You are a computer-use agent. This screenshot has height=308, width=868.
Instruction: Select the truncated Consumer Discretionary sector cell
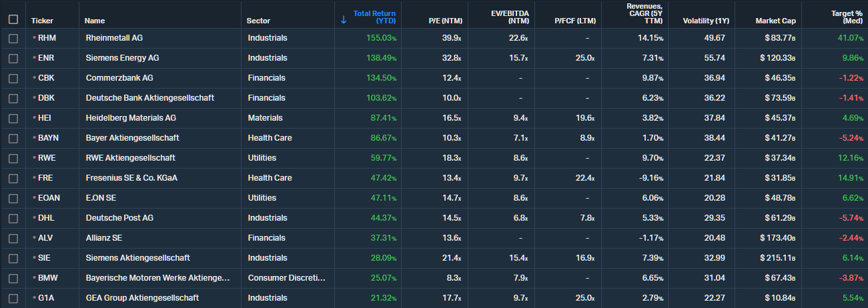288,278
